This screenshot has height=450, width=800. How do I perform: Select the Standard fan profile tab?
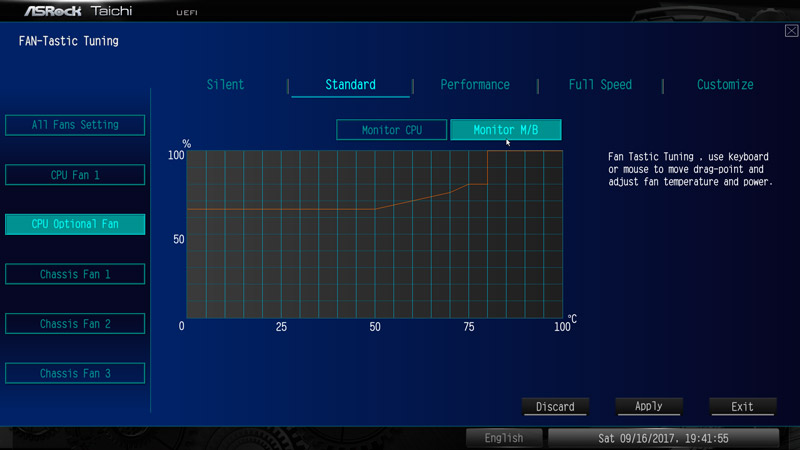pyautogui.click(x=351, y=85)
